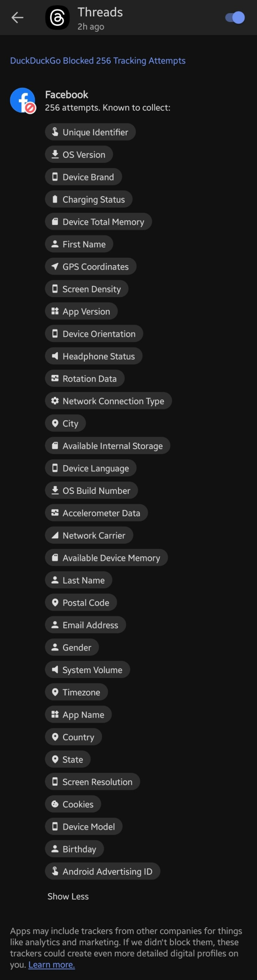Tap the Birthday chip
This screenshot has height=980, width=257.
pyautogui.click(x=75, y=849)
